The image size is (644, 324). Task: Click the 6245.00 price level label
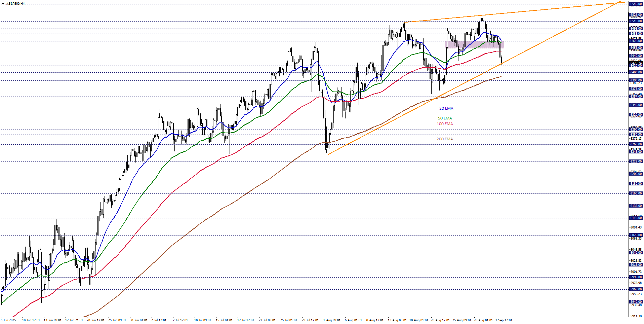[x=636, y=152]
